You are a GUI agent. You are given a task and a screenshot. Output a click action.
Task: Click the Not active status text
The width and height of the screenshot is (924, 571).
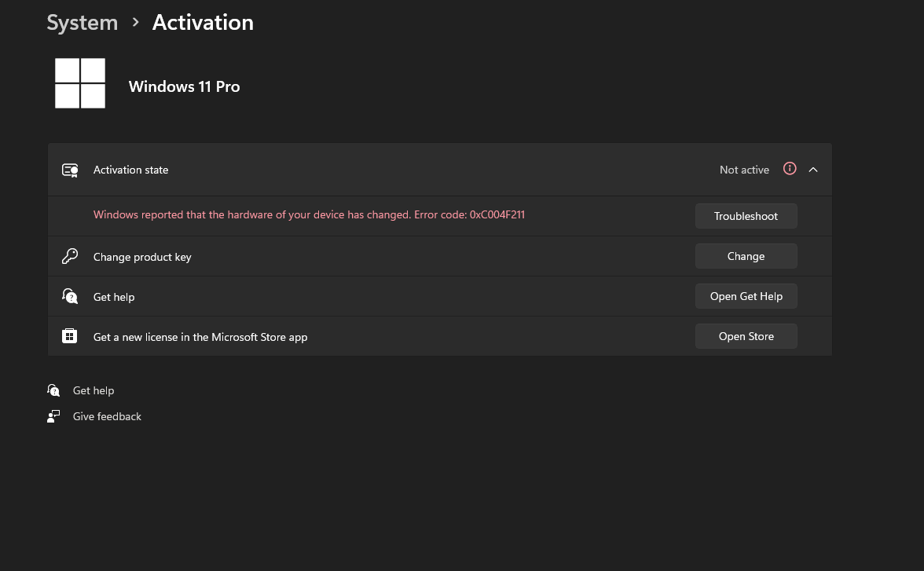744,170
